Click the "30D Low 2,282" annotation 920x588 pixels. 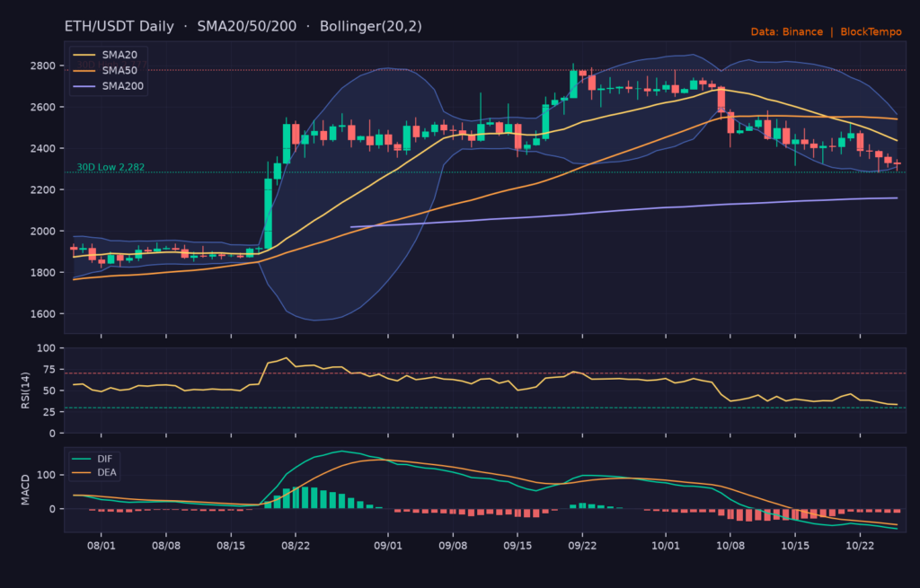coord(111,167)
